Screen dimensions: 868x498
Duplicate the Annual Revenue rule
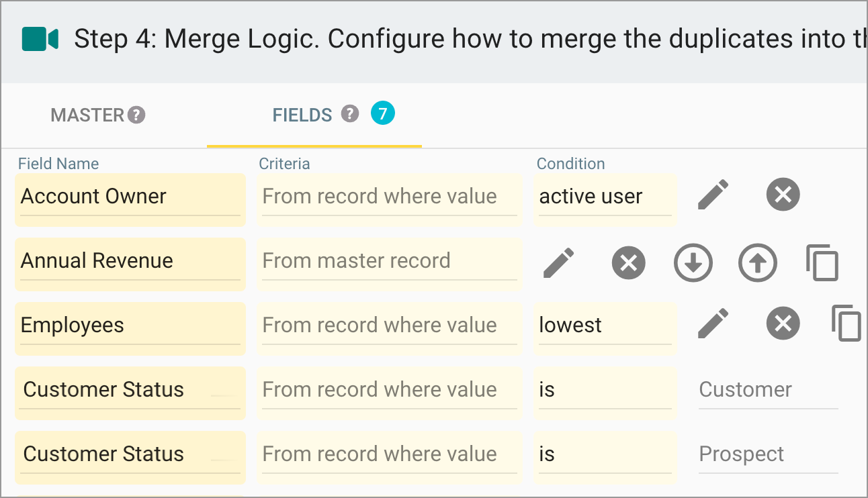822,262
